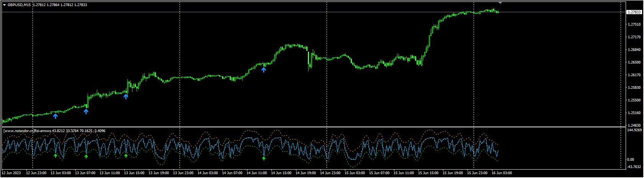
Task: Click the Rsi-arrows indicator label
Action: pyautogui.click(x=43, y=131)
